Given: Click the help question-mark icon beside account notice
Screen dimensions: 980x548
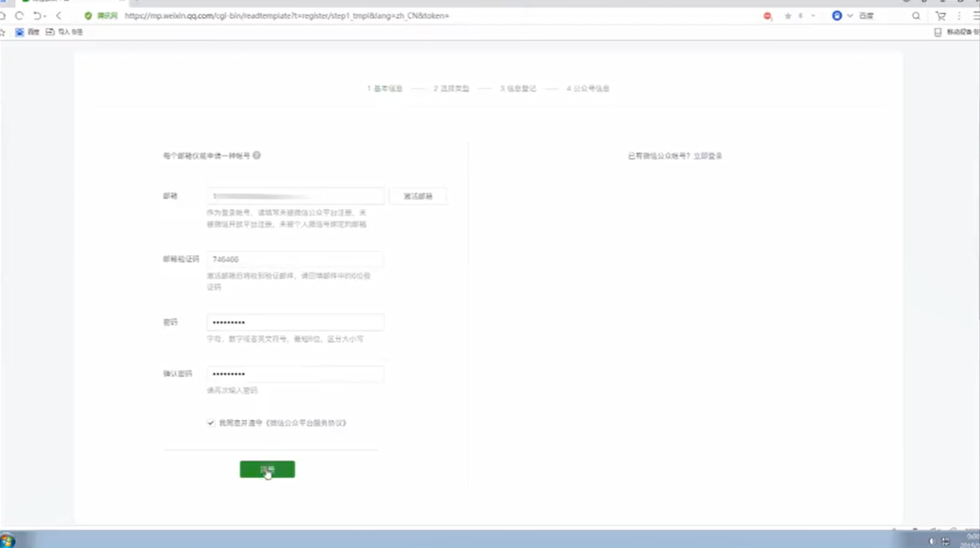Looking at the screenshot, I should tap(257, 155).
